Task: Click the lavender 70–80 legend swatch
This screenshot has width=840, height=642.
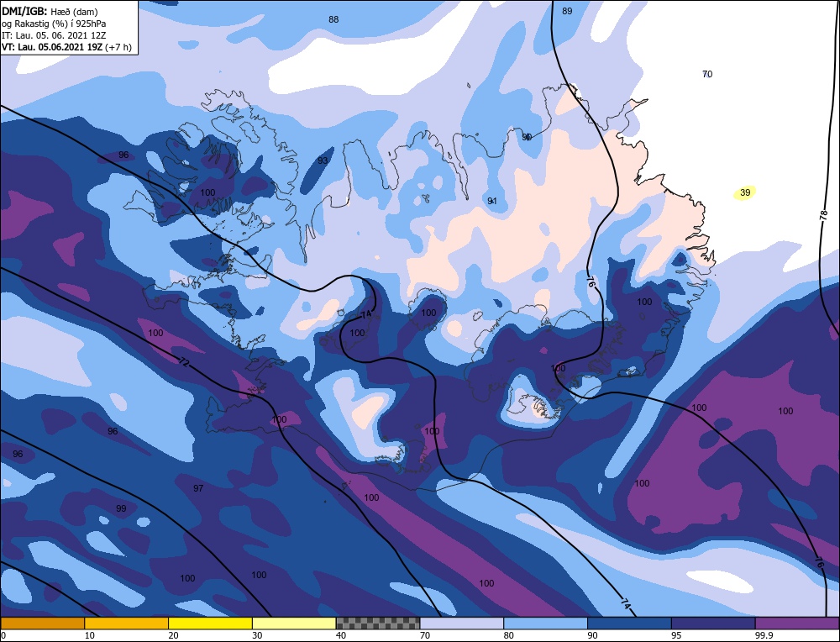Action: [x=462, y=624]
